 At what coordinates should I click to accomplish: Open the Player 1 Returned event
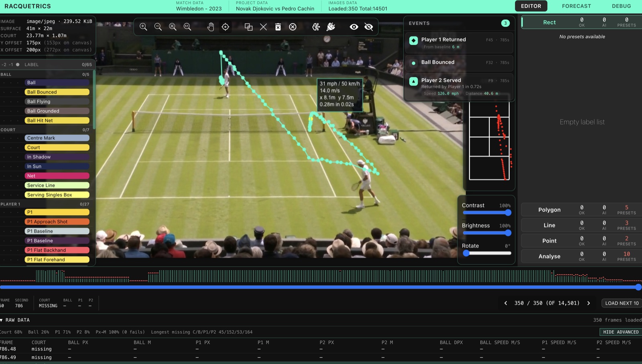(459, 43)
